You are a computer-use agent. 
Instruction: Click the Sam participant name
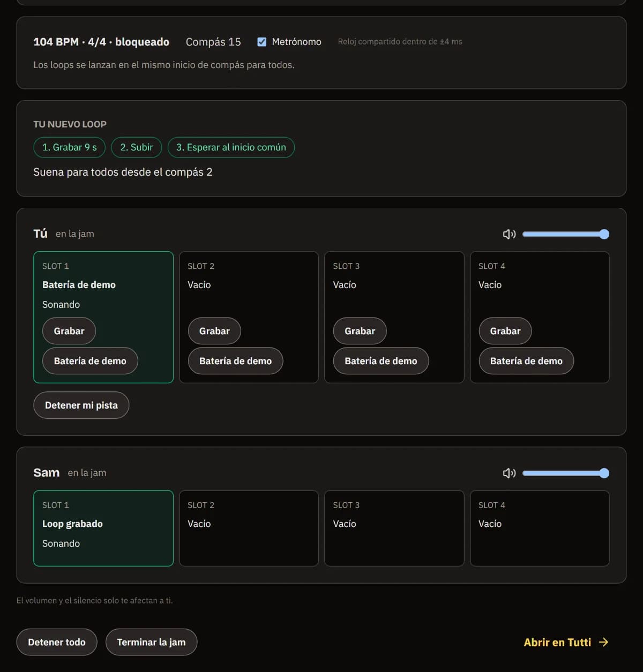[46, 473]
